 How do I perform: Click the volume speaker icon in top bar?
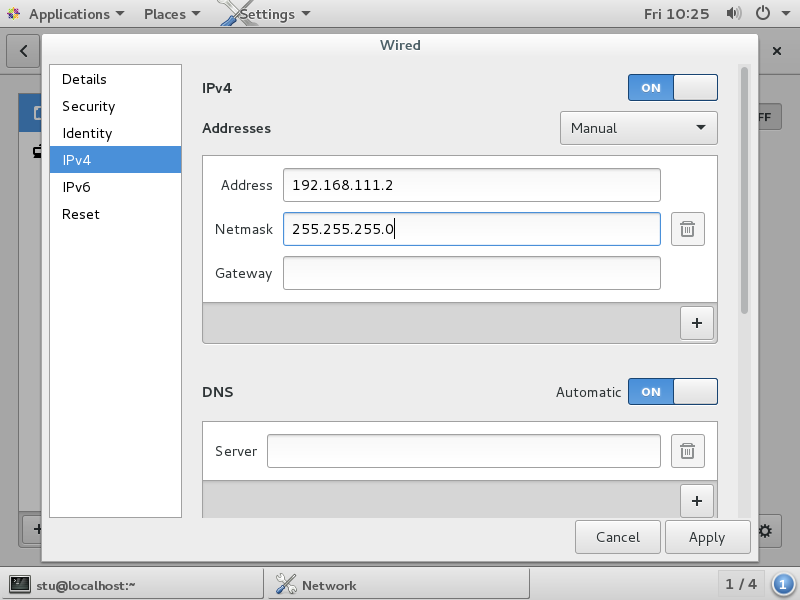tap(734, 14)
